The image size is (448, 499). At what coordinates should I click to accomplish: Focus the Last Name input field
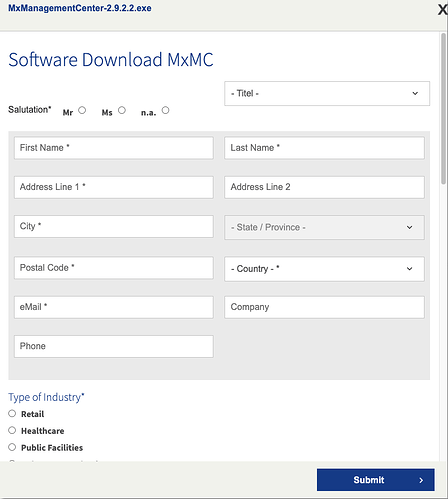coord(324,148)
